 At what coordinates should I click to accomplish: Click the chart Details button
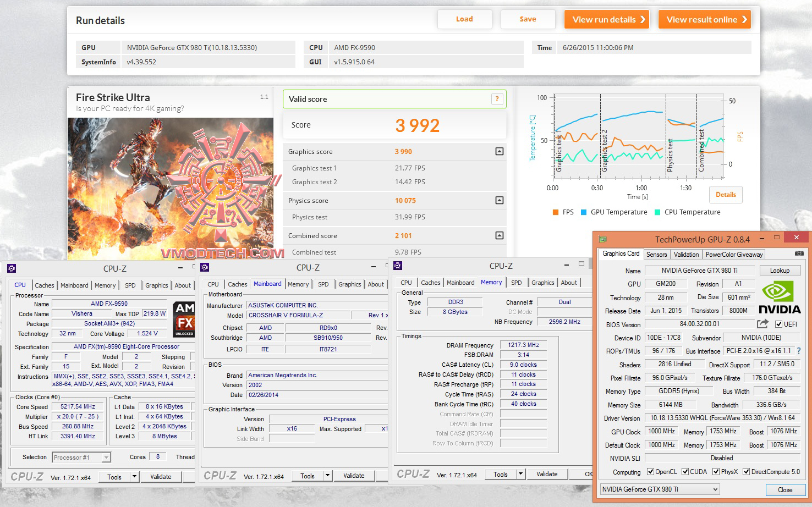[x=726, y=195]
